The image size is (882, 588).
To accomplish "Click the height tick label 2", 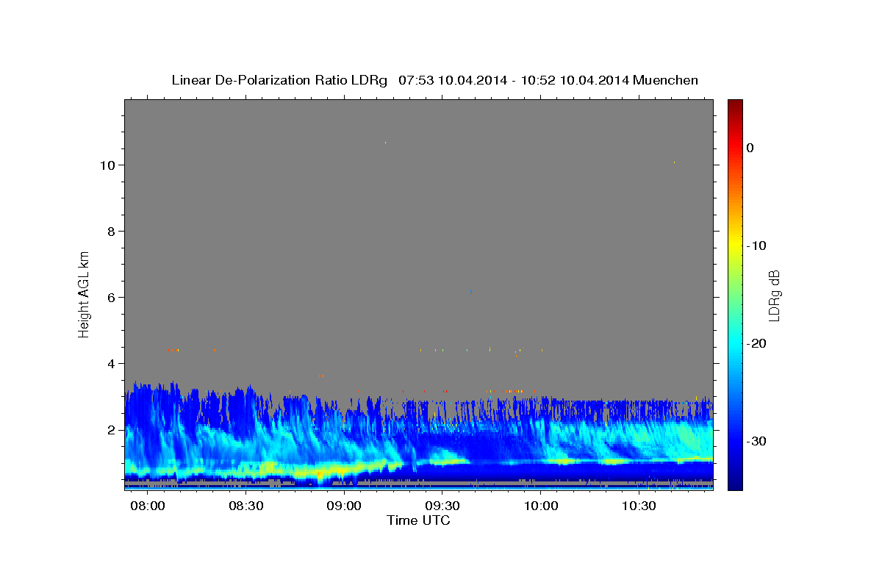I will tap(112, 429).
